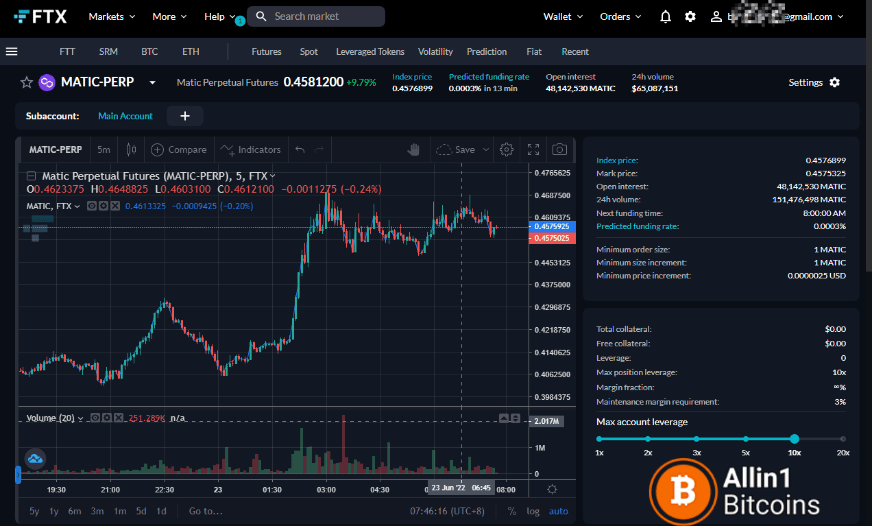Go to the FTT quick link
This screenshot has height=526, width=872.
[x=67, y=52]
